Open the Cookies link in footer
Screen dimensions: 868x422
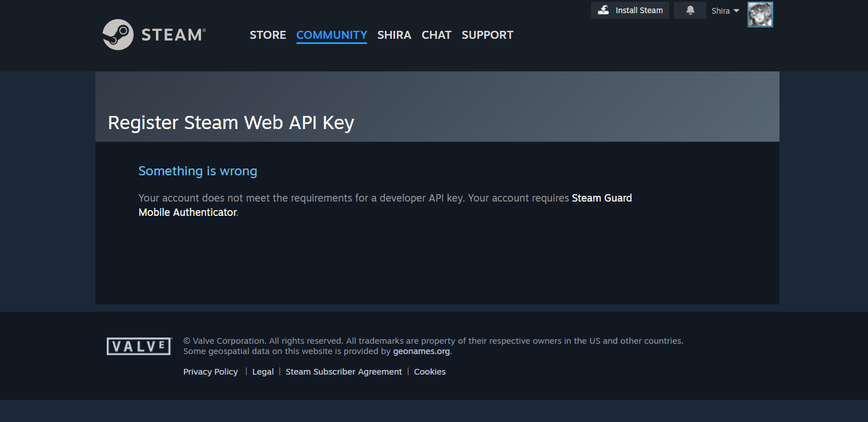click(430, 372)
